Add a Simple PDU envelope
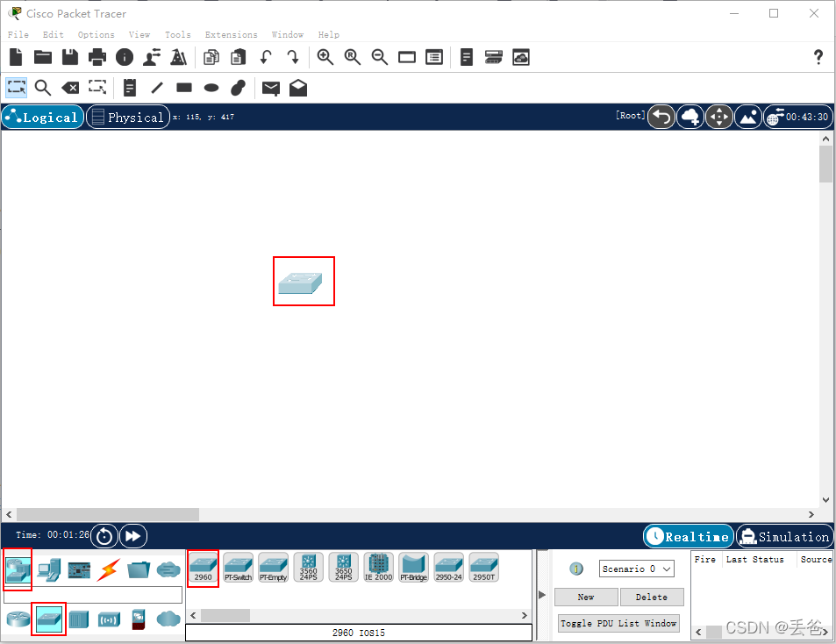 tap(271, 88)
